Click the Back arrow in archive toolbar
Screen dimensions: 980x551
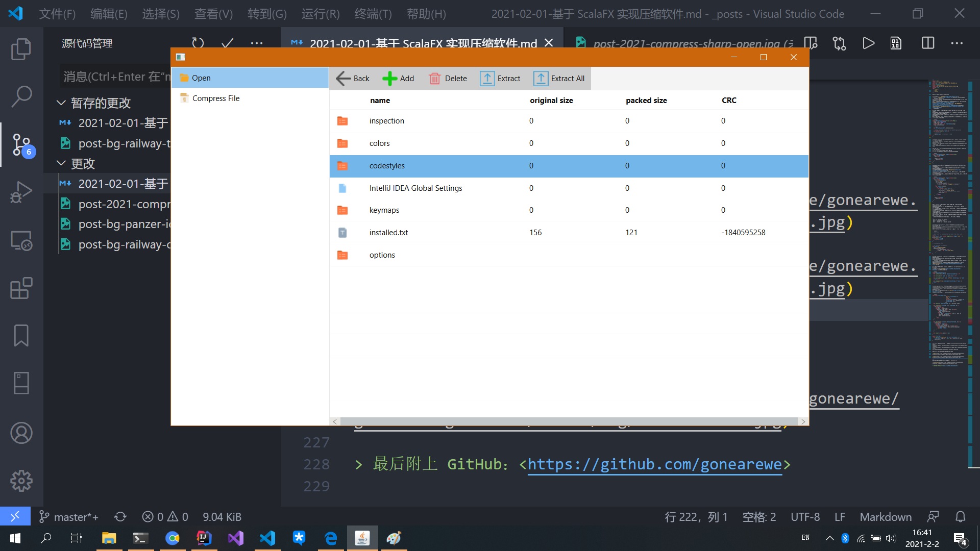(352, 79)
